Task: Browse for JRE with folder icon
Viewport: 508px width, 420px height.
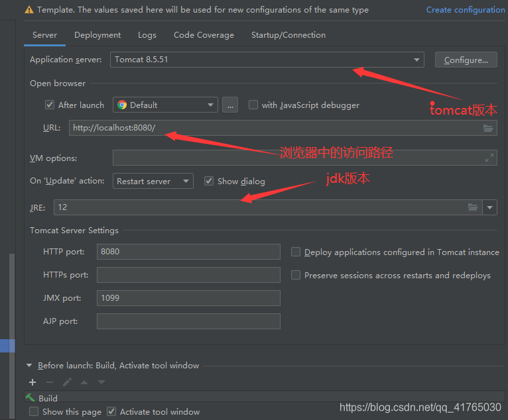Action: click(473, 207)
